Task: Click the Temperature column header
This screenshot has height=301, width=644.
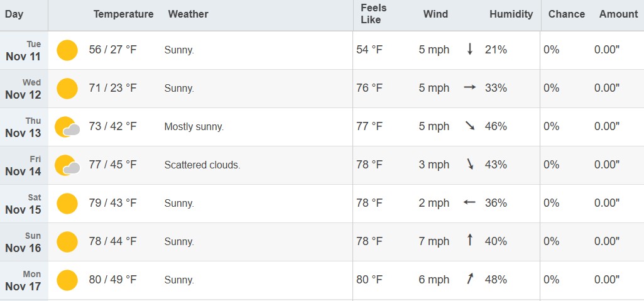Action: click(123, 14)
